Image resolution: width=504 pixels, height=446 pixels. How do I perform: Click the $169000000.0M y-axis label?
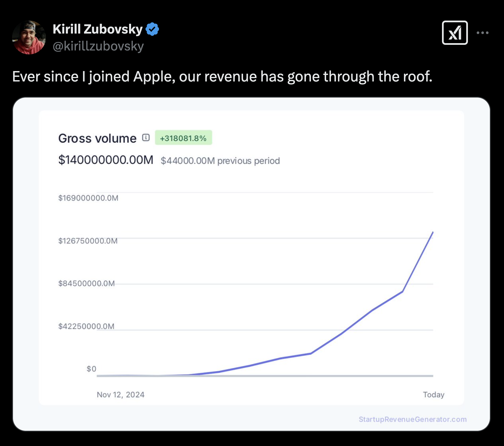click(88, 198)
